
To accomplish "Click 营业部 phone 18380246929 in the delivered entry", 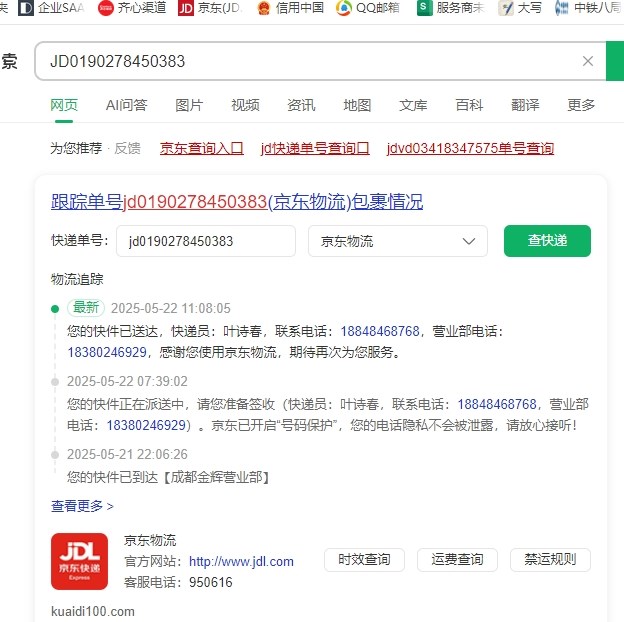I will 107,352.
